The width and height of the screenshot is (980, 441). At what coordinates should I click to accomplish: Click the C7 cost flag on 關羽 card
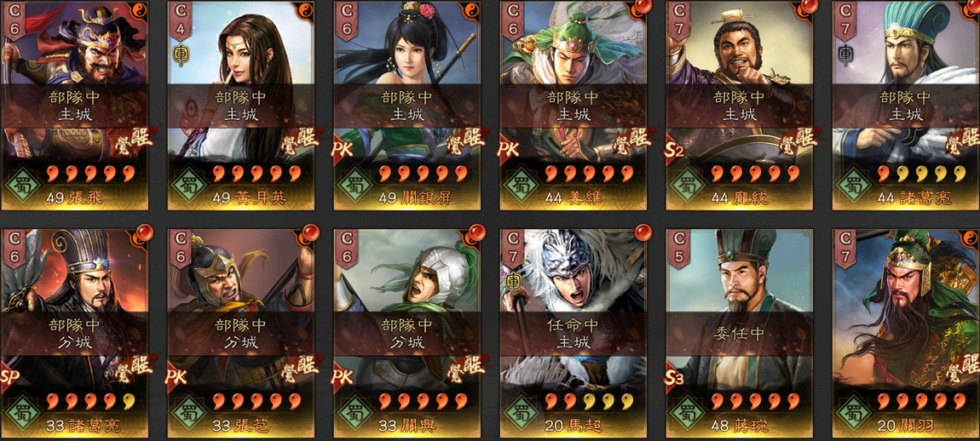click(x=845, y=247)
